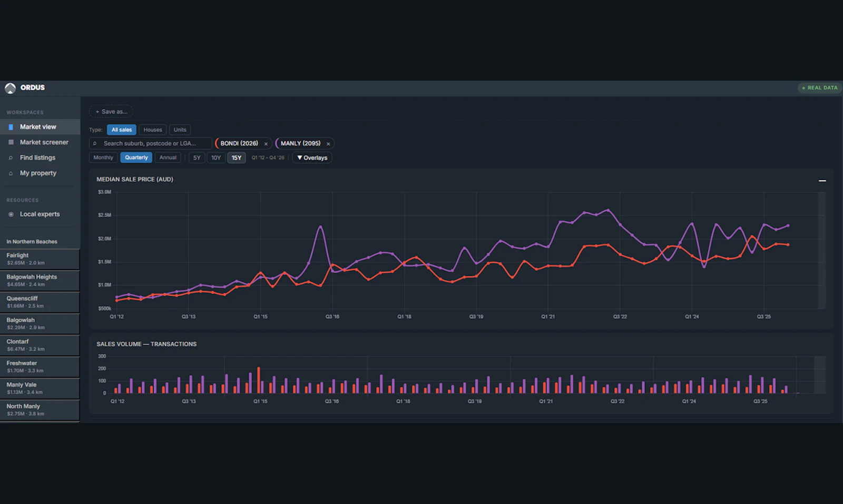Set time range to 5Y
This screenshot has width=843, height=504.
coord(197,157)
